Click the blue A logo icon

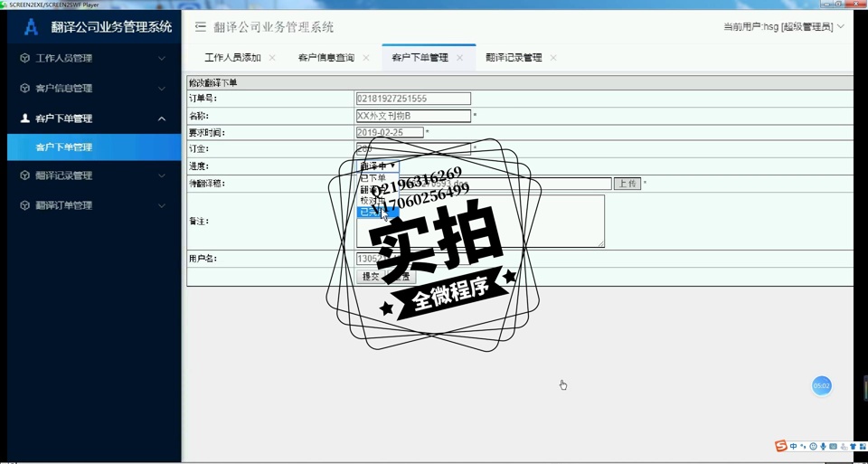(32, 26)
